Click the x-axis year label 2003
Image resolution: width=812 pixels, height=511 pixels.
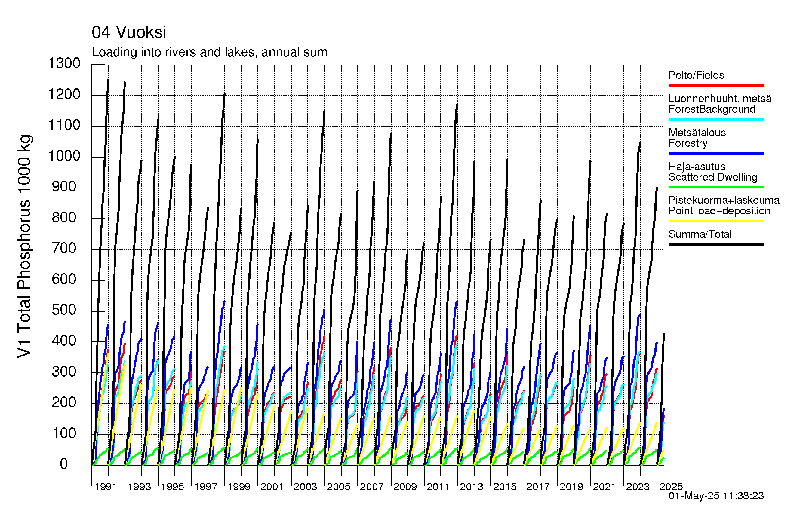pos(305,487)
